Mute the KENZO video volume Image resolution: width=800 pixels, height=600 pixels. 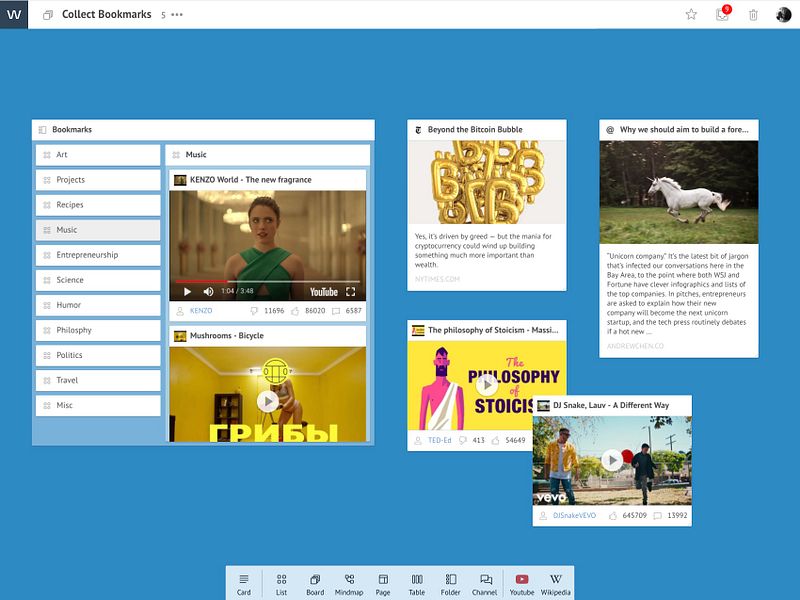(x=208, y=291)
